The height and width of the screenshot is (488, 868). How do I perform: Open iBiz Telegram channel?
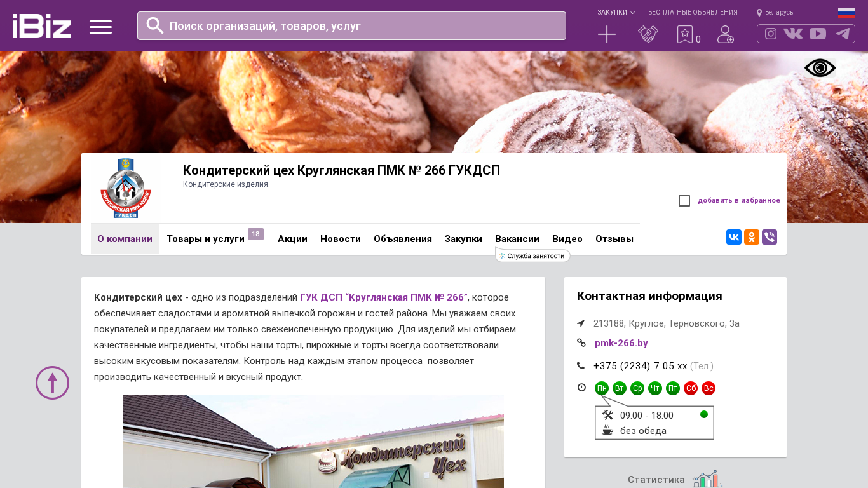click(843, 34)
